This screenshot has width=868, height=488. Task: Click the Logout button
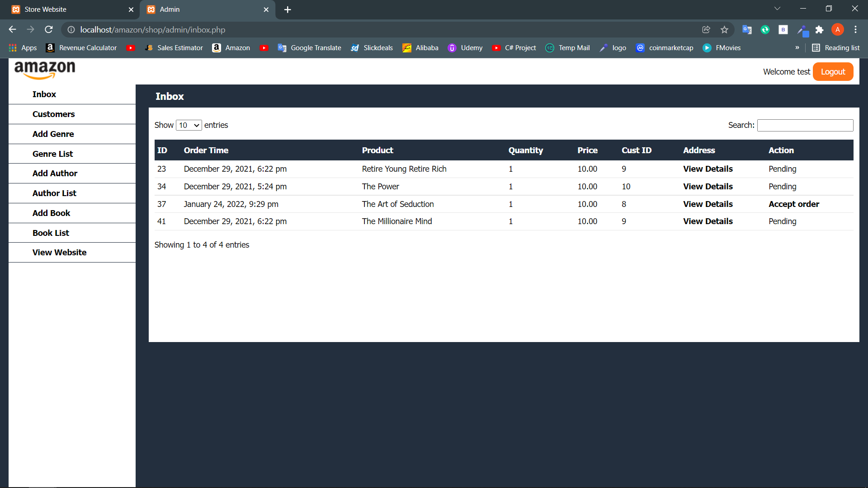[x=833, y=71]
